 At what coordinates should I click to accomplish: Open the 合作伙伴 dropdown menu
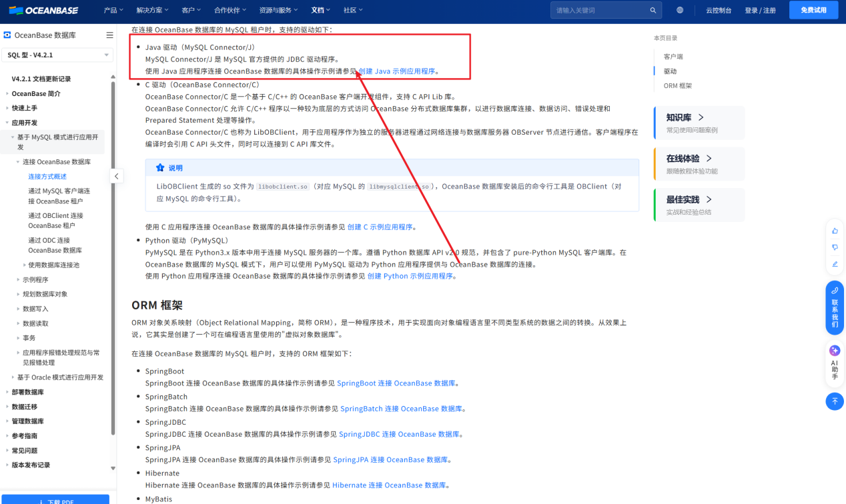pyautogui.click(x=230, y=10)
